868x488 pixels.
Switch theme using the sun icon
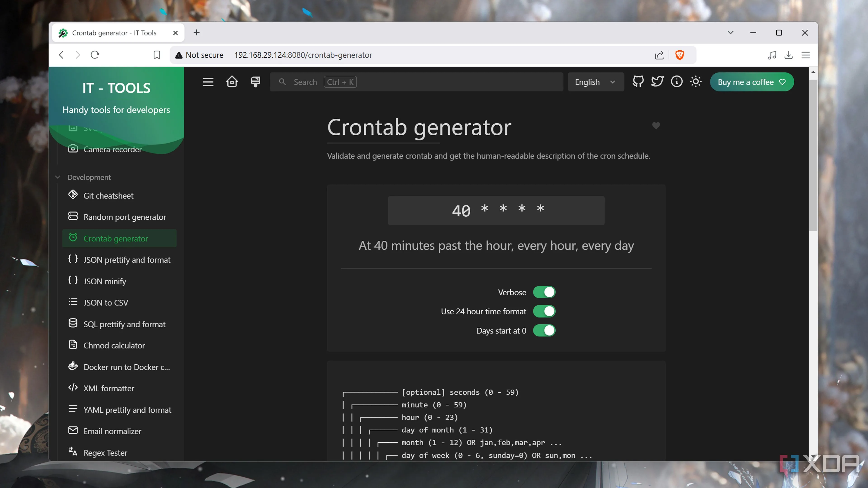point(696,82)
